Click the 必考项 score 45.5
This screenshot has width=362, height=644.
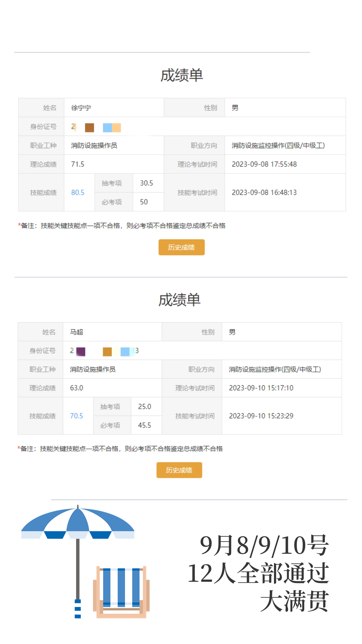(145, 425)
